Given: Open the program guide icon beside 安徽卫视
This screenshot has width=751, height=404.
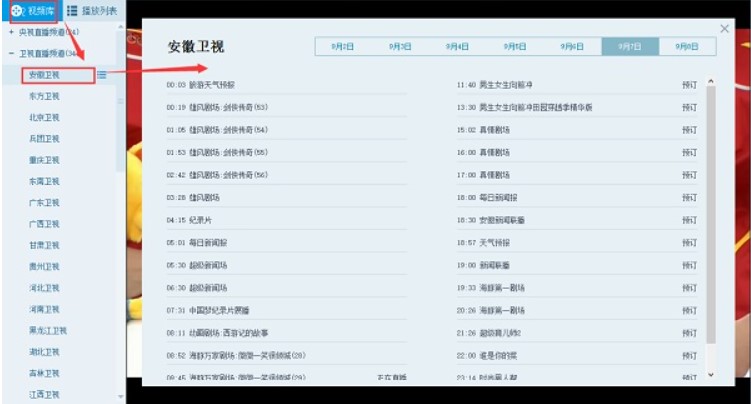Looking at the screenshot, I should point(102,75).
